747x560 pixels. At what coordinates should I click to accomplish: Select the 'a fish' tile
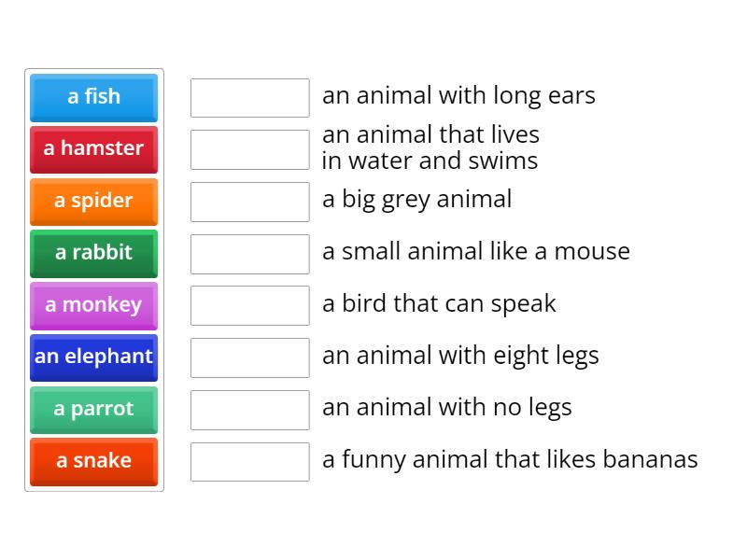click(93, 97)
